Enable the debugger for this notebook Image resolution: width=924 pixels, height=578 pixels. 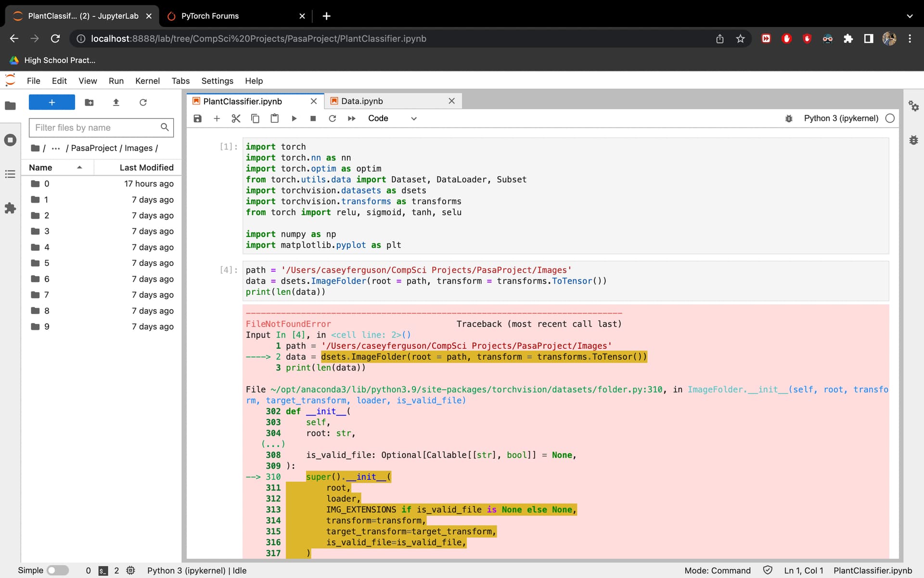[789, 118]
